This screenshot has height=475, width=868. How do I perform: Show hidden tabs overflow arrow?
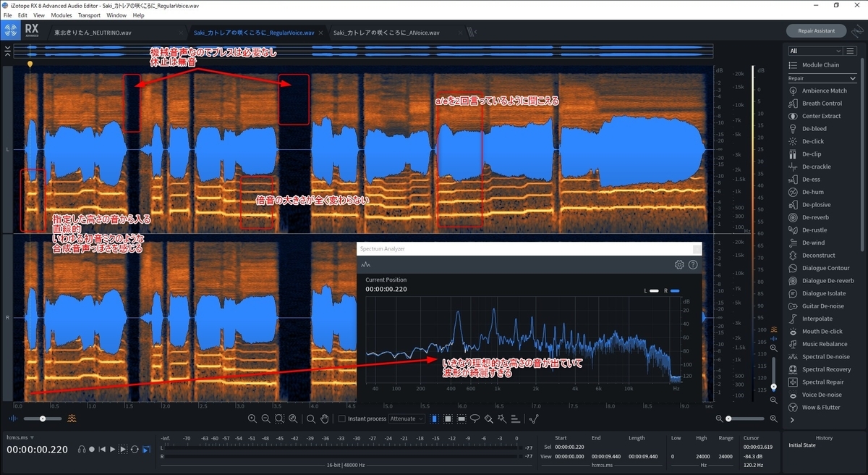click(473, 32)
